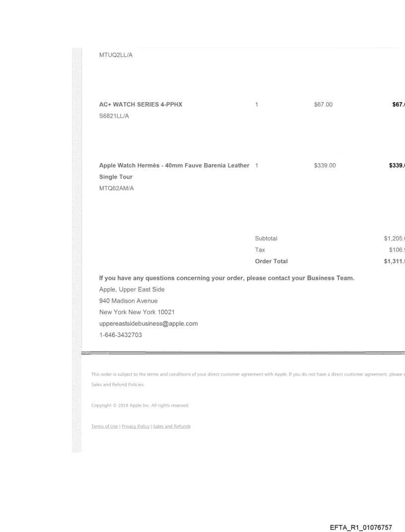Open the Terms of Use link
Viewport: 405px width, 532px height.
(105, 426)
